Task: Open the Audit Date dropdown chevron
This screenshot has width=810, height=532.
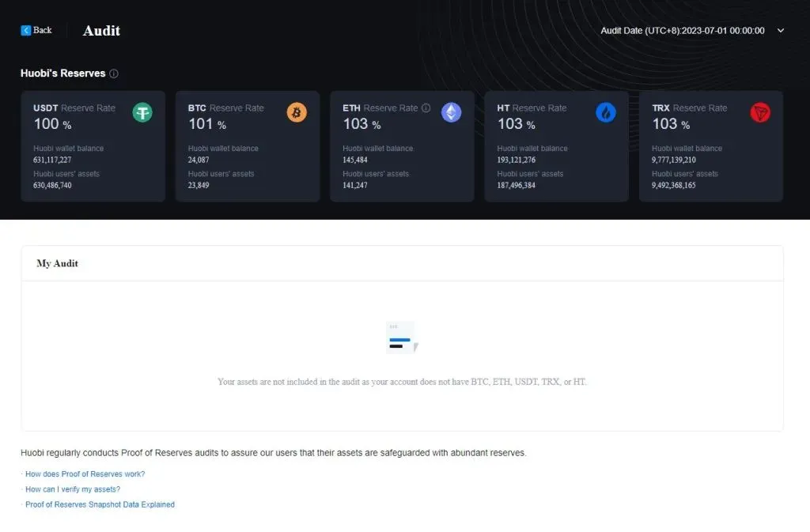Action: 781,31
